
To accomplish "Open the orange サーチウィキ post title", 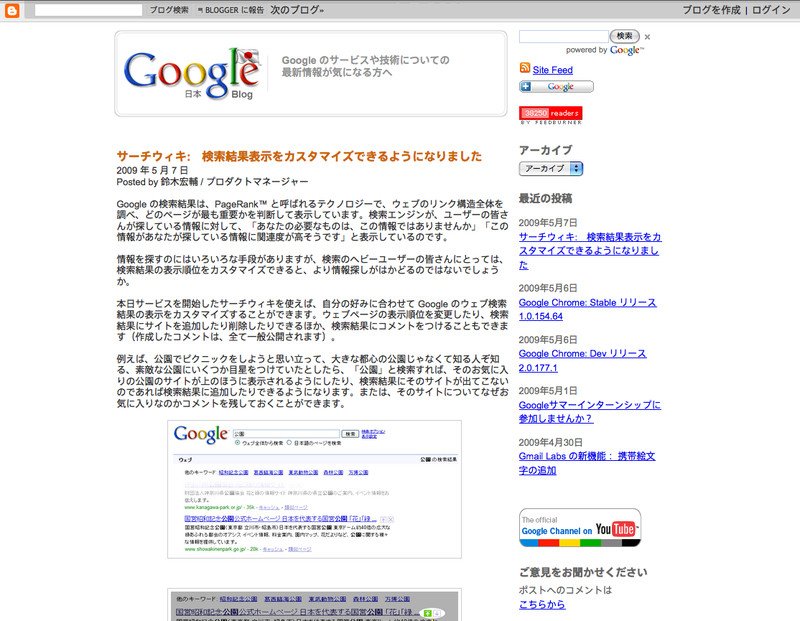I will (x=299, y=156).
